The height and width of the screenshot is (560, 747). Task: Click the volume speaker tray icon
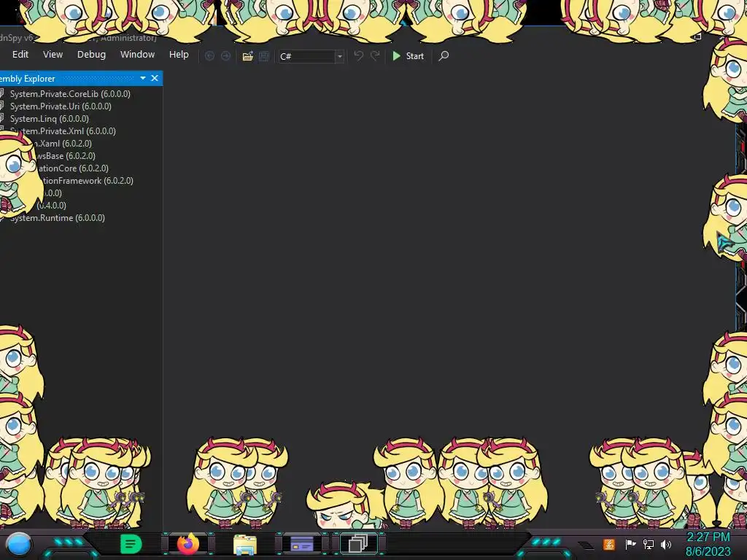(x=666, y=544)
